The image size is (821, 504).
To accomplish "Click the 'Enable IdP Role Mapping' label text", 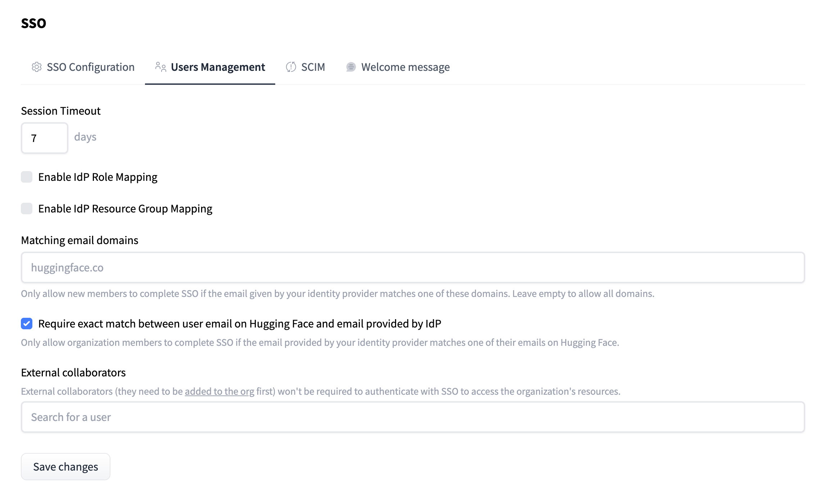I will coord(97,177).
